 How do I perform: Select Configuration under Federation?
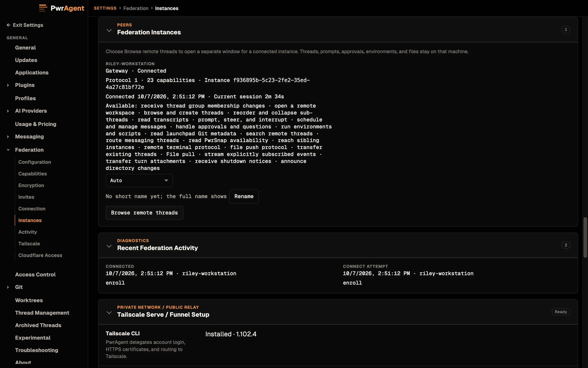[35, 162]
